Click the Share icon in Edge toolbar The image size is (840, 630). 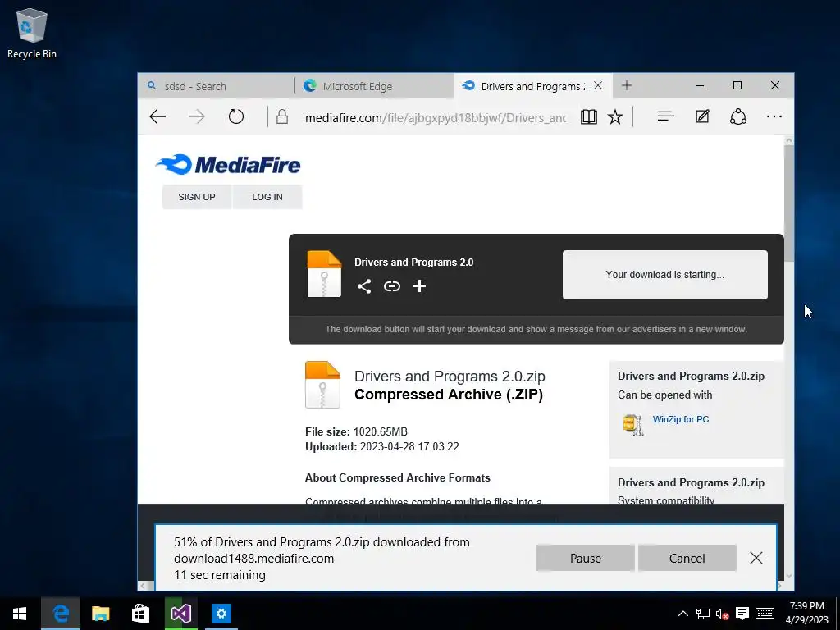[738, 116]
